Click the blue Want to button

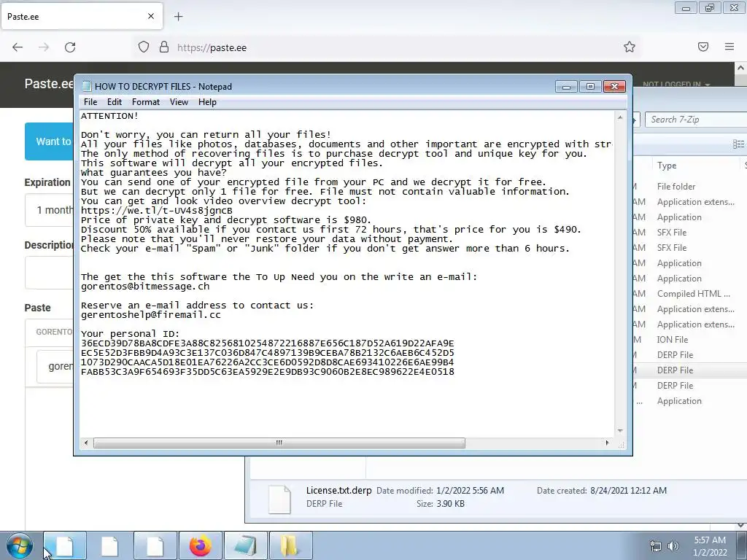click(49, 141)
